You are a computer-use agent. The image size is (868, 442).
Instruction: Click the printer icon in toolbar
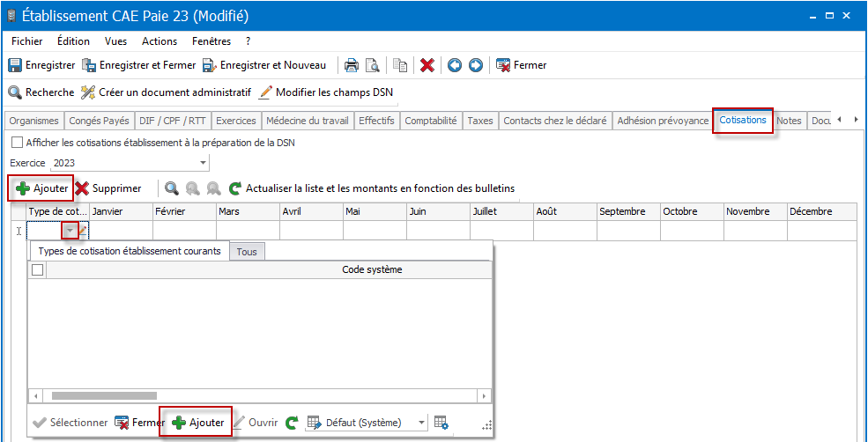[x=352, y=65]
